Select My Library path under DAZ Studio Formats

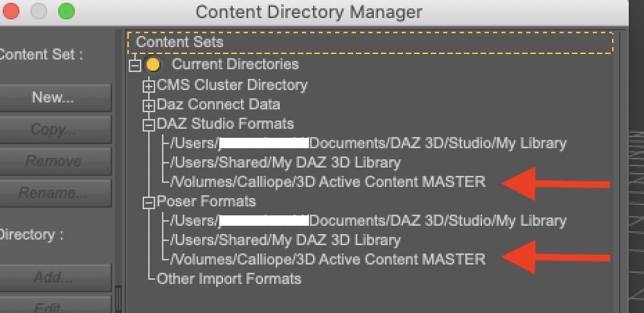(368, 143)
